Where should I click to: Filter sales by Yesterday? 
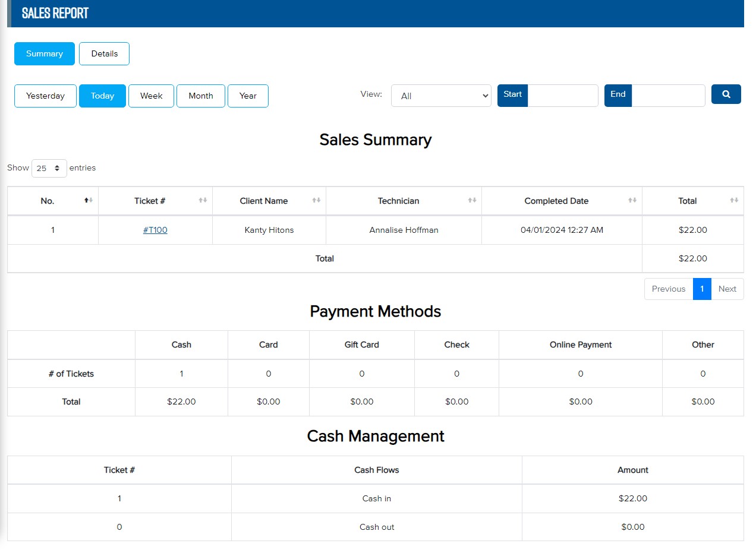(x=45, y=96)
